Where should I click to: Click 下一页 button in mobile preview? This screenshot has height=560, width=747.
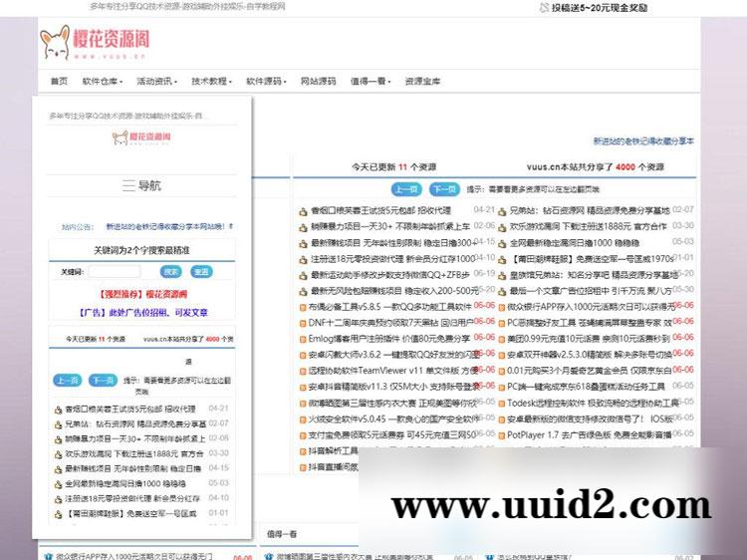coord(103,381)
